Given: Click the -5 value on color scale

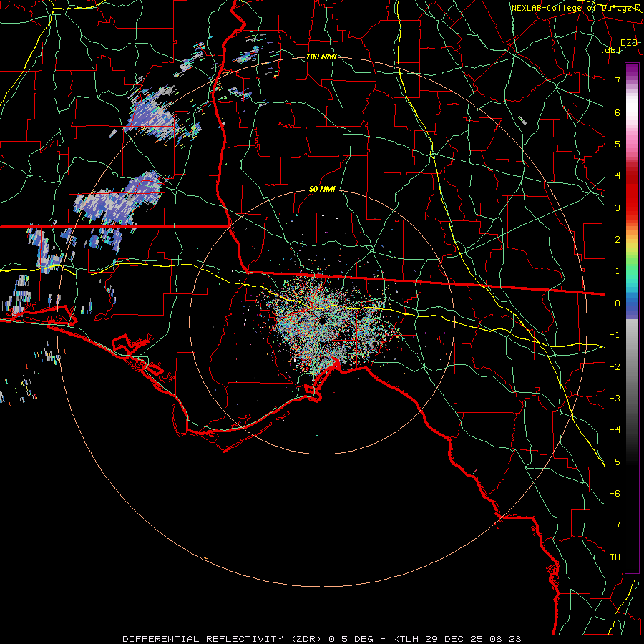Looking at the screenshot, I should (x=615, y=462).
